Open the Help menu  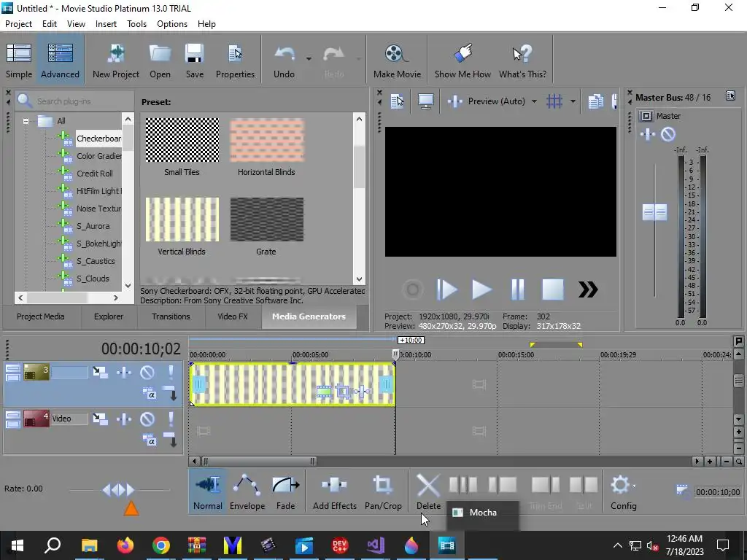(206, 24)
